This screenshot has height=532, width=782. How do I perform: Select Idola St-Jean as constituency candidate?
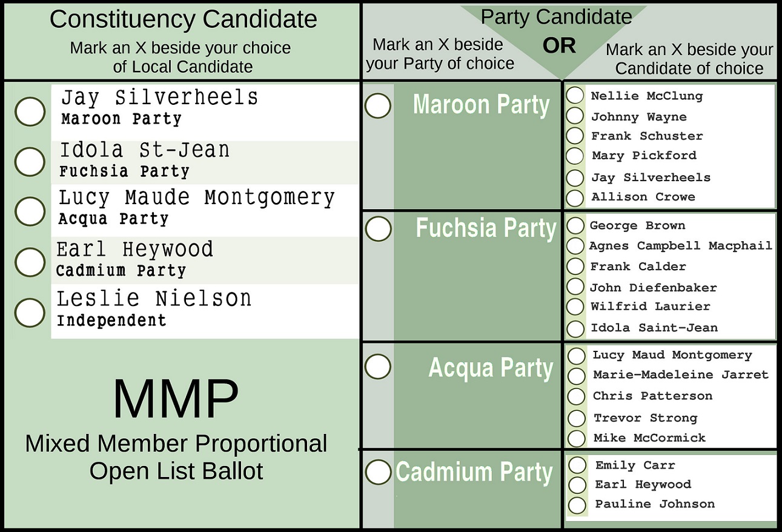pyautogui.click(x=30, y=161)
